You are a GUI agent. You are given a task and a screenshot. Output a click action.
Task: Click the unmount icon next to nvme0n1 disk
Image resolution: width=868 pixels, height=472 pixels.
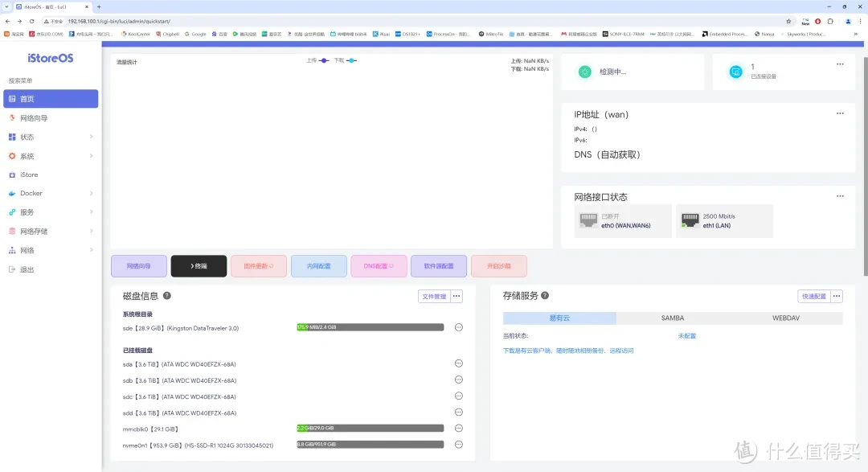pyautogui.click(x=458, y=444)
